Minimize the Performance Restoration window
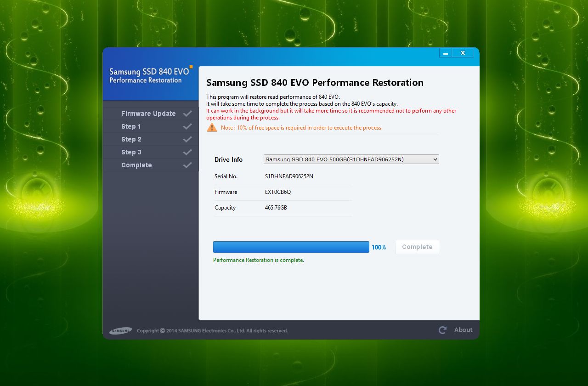Image resolution: width=588 pixels, height=386 pixels. tap(446, 53)
